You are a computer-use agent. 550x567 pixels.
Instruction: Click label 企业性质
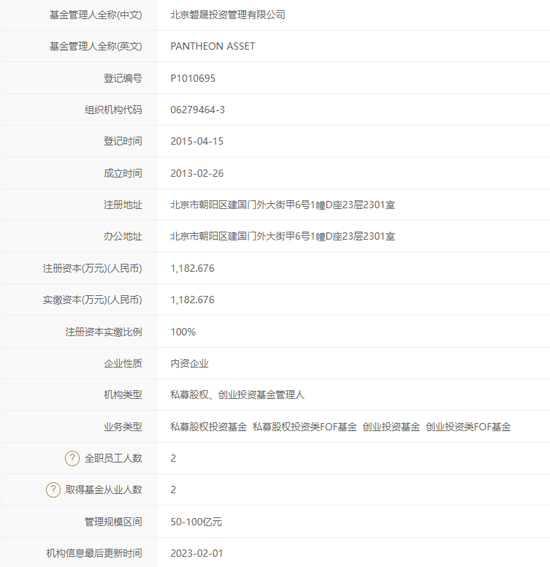[x=123, y=363]
